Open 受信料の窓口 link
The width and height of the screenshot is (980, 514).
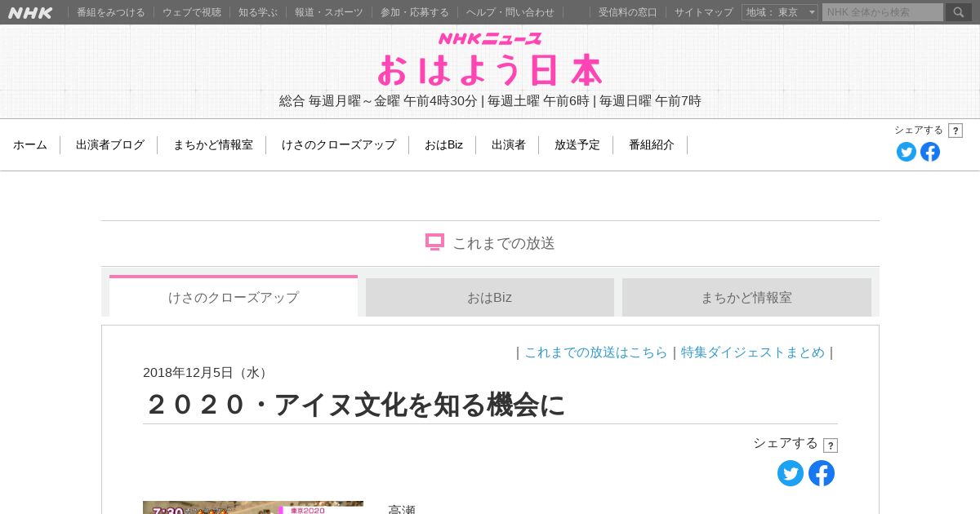pyautogui.click(x=628, y=12)
